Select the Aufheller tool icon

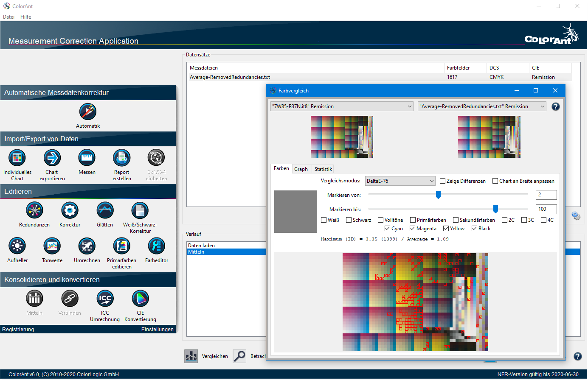[x=17, y=246]
